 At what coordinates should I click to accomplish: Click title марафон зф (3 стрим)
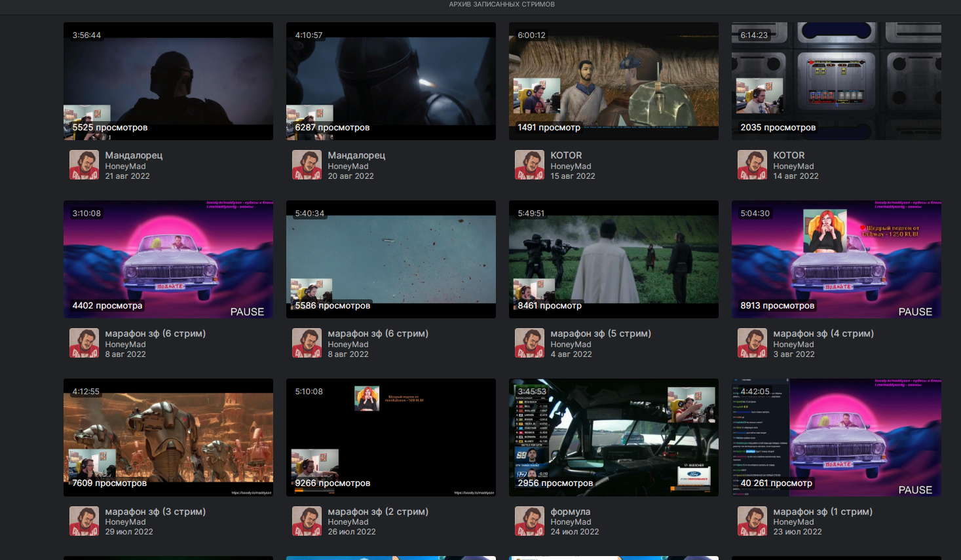point(155,512)
